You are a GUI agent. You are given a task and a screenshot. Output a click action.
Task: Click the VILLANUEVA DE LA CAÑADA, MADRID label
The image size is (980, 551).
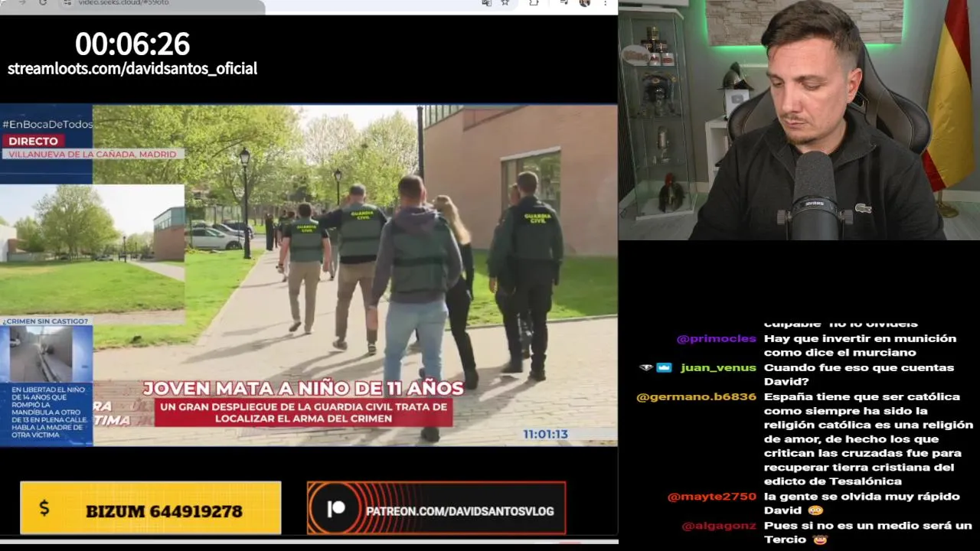(x=93, y=155)
